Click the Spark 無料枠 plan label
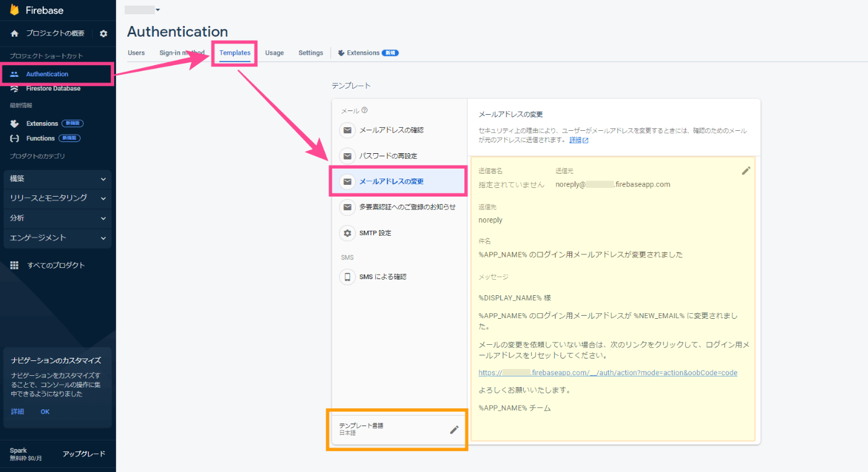The image size is (868, 472). (x=26, y=454)
